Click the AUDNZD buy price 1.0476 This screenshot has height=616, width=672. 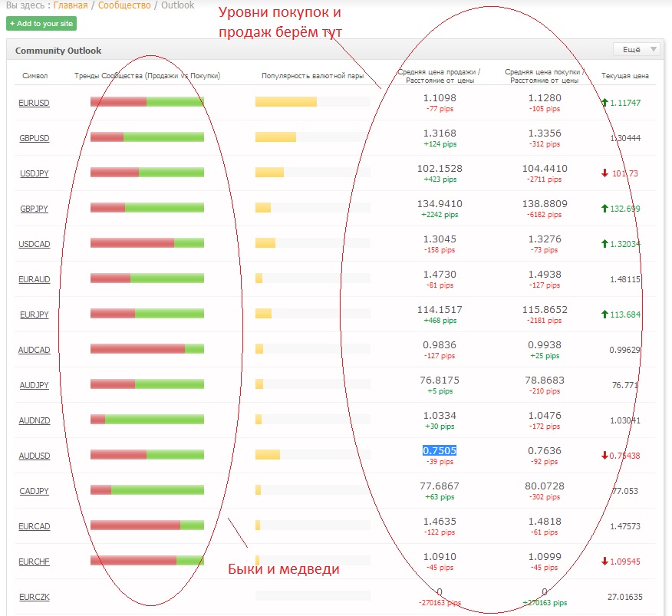coord(545,415)
